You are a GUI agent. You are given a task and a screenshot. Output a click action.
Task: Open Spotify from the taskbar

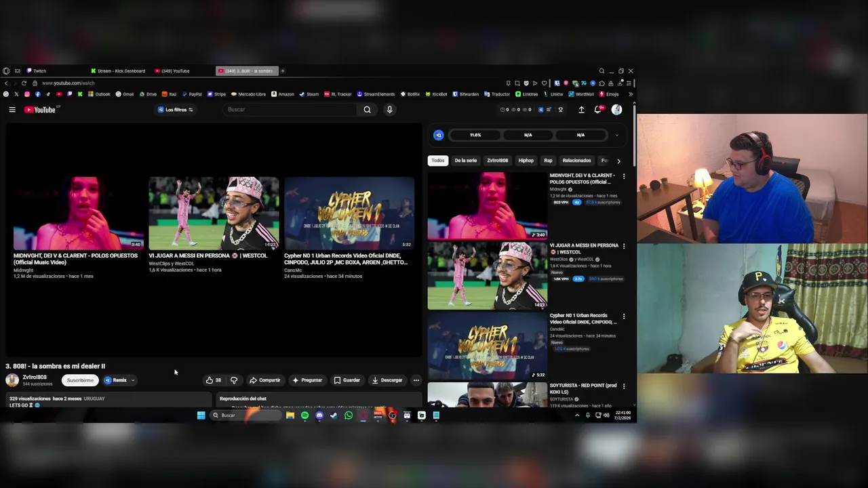304,415
